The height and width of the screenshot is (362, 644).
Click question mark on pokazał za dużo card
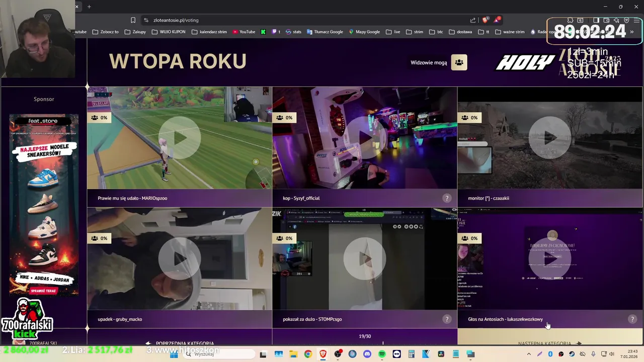coord(447,319)
